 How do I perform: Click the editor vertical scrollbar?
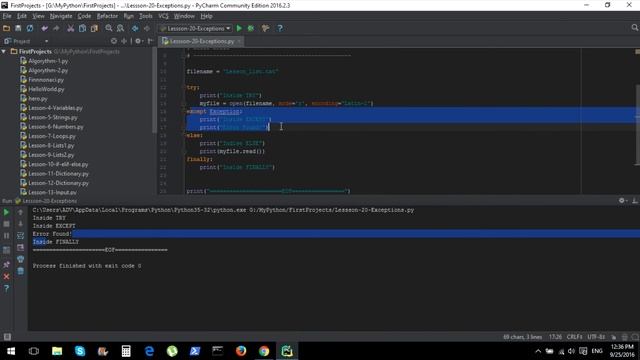[638, 124]
